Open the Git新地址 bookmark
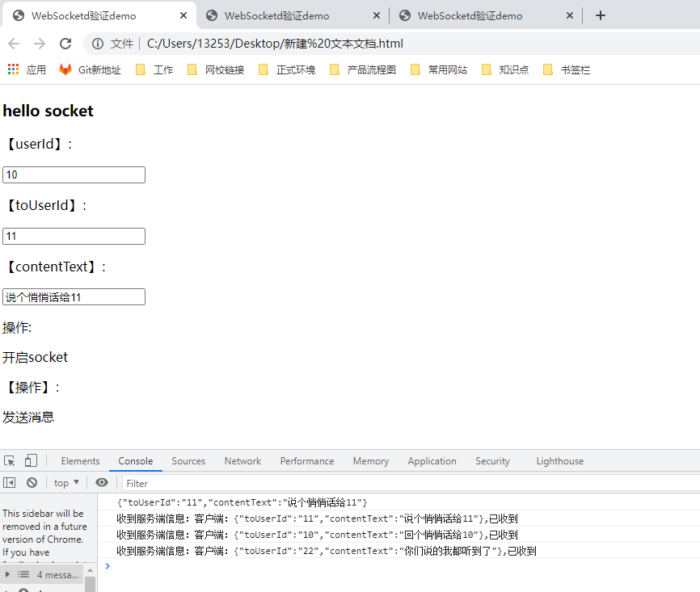 coord(90,69)
